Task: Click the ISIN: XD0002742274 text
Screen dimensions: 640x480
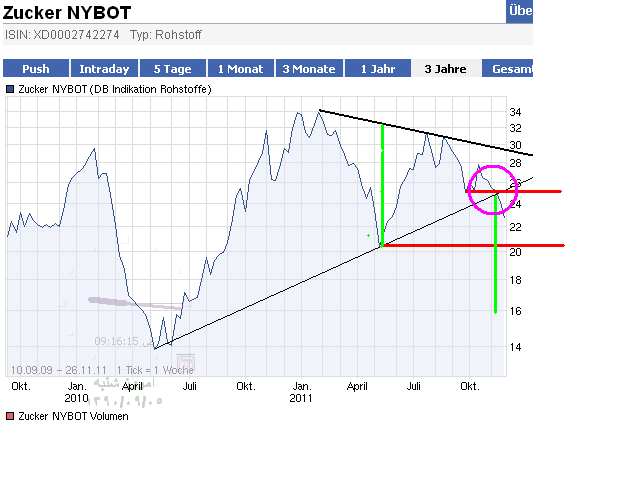Action: pos(62,35)
